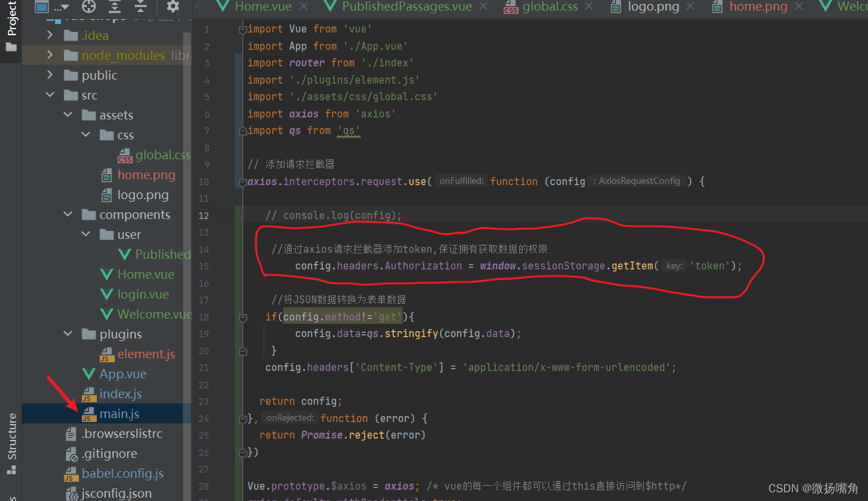Image resolution: width=868 pixels, height=501 pixels.
Task: Click 'return config;' on line 23
Action: pos(301,401)
